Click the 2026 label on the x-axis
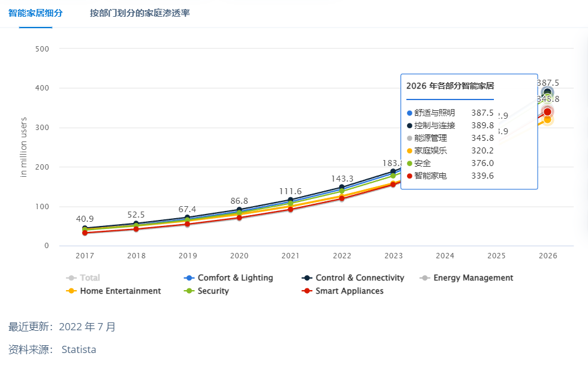This screenshot has width=588, height=365. pyautogui.click(x=547, y=255)
